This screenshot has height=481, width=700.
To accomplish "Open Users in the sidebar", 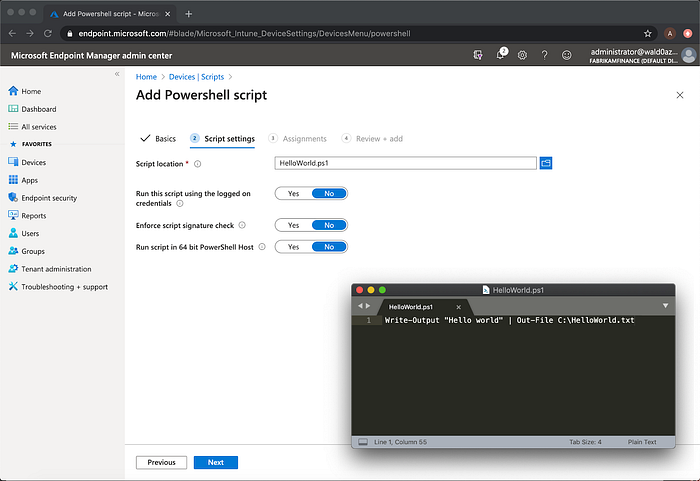I will click(24, 234).
